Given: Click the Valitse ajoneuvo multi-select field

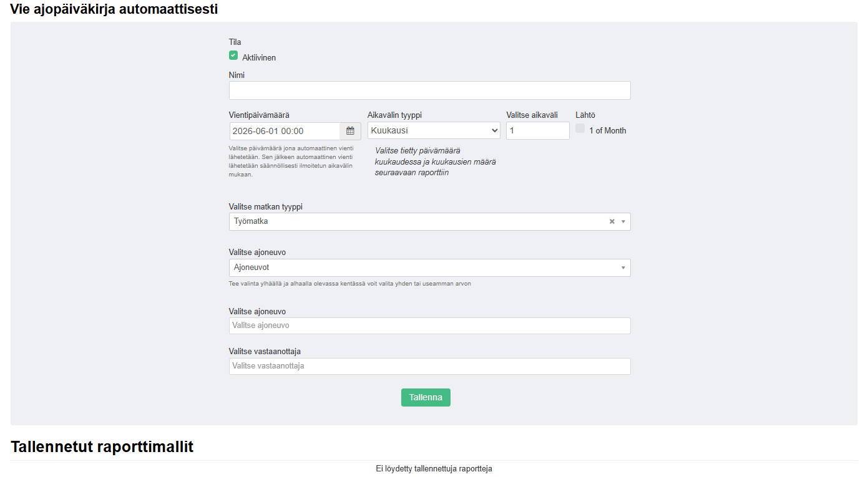Looking at the screenshot, I should point(429,325).
